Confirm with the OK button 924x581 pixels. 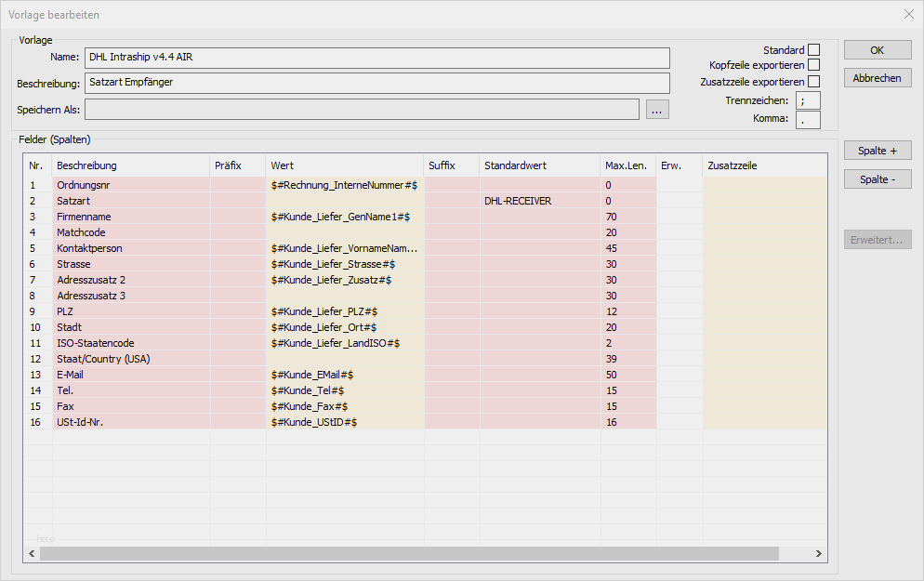coord(878,50)
